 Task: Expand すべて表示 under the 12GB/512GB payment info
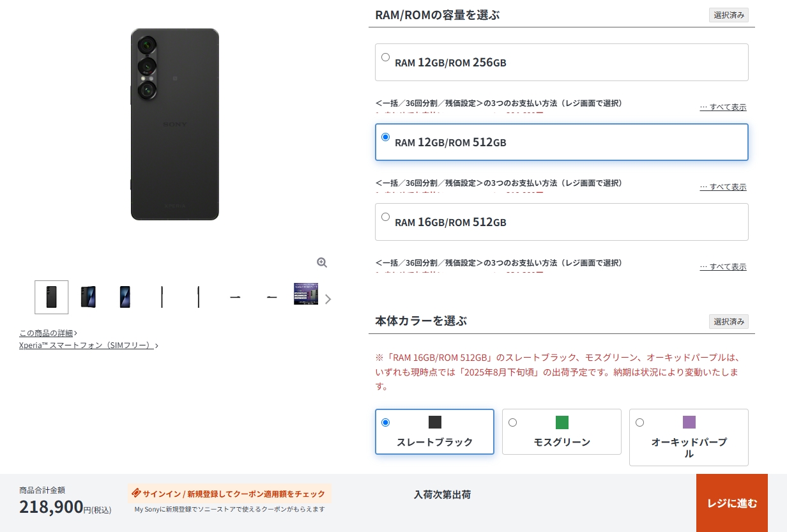723,187
